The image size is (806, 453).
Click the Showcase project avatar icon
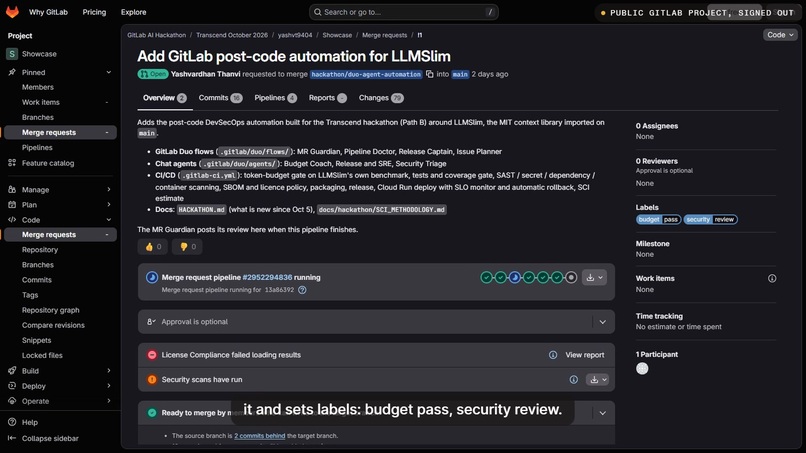click(12, 54)
